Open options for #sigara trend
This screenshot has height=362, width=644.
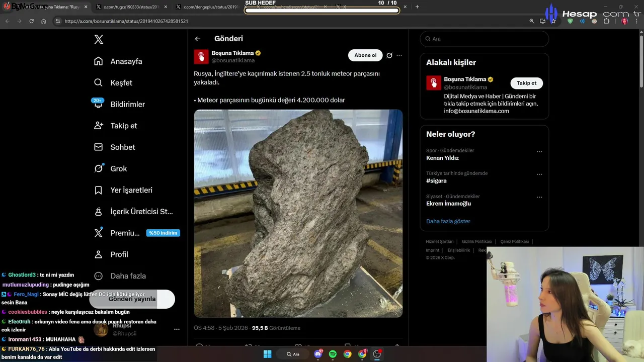click(539, 174)
